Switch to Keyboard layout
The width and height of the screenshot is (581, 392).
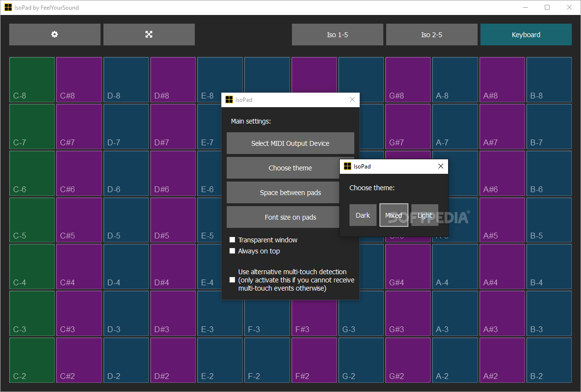click(x=526, y=35)
